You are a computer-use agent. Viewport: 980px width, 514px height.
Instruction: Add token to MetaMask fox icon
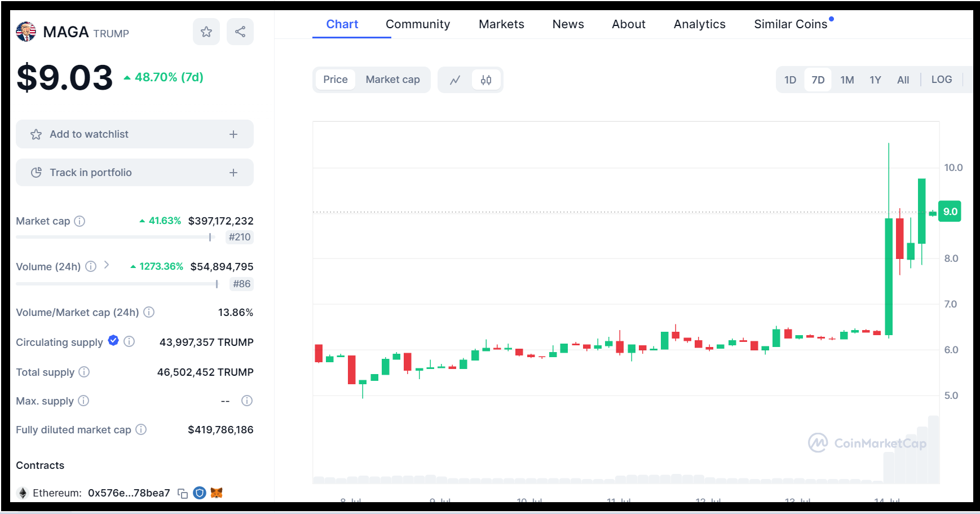pos(217,493)
